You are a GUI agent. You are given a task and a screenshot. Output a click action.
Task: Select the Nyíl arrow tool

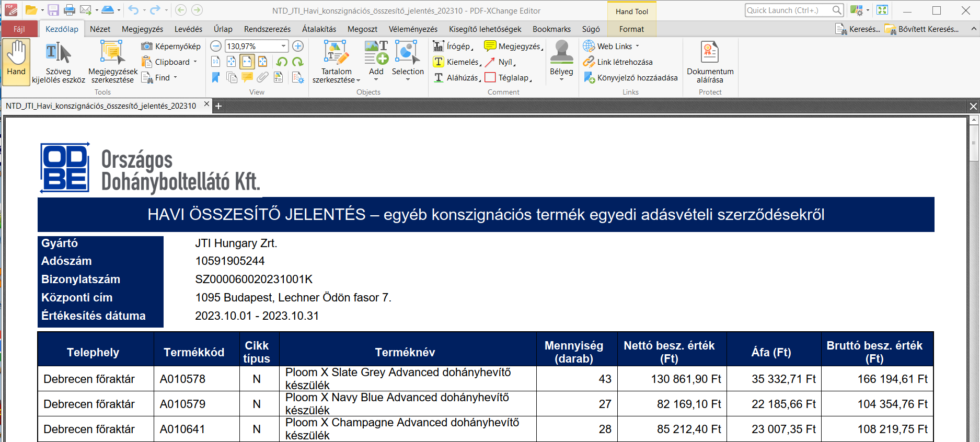[500, 62]
